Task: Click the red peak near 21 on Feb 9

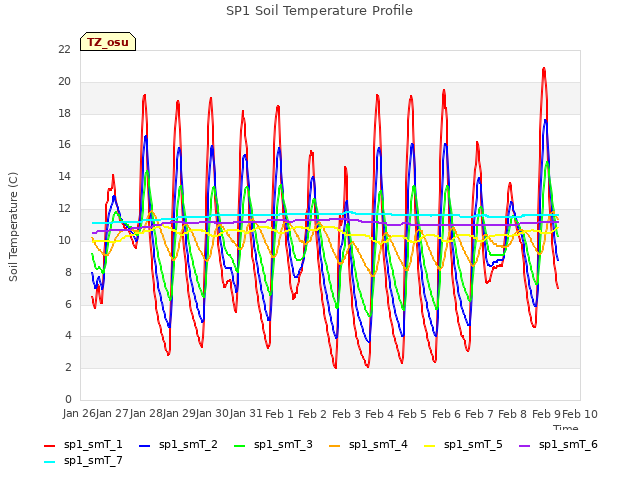Action: (544, 69)
